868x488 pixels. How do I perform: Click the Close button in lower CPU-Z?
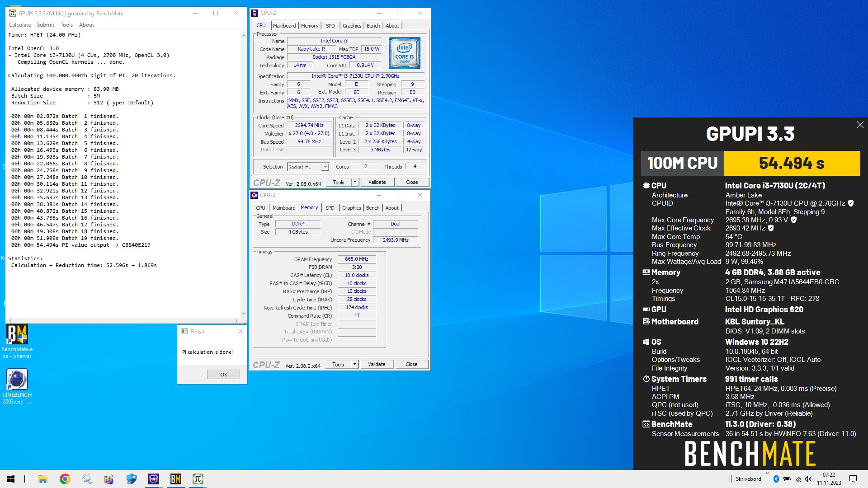(411, 364)
